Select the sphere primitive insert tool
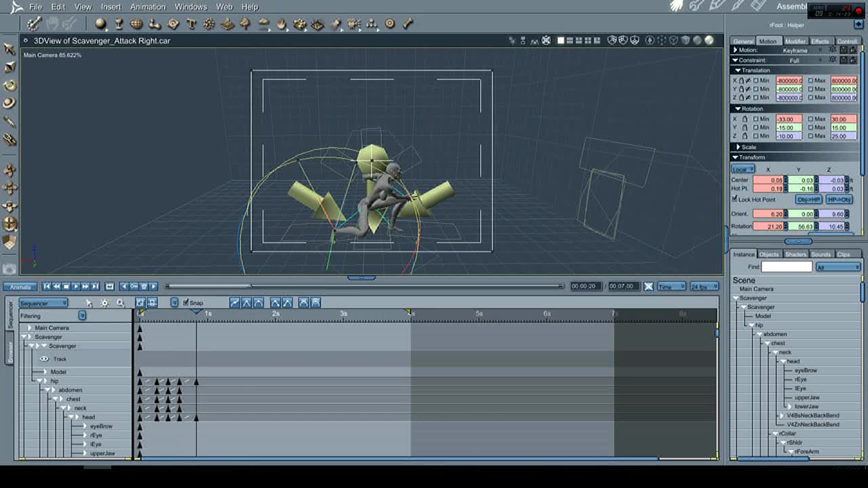 point(100,24)
